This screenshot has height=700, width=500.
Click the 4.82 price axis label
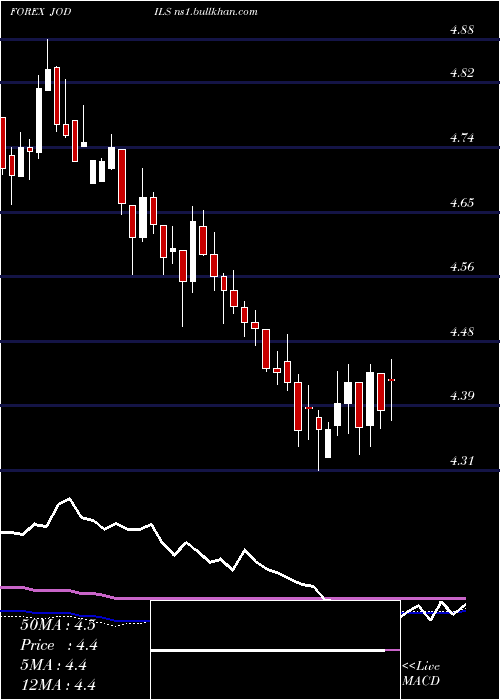(462, 73)
